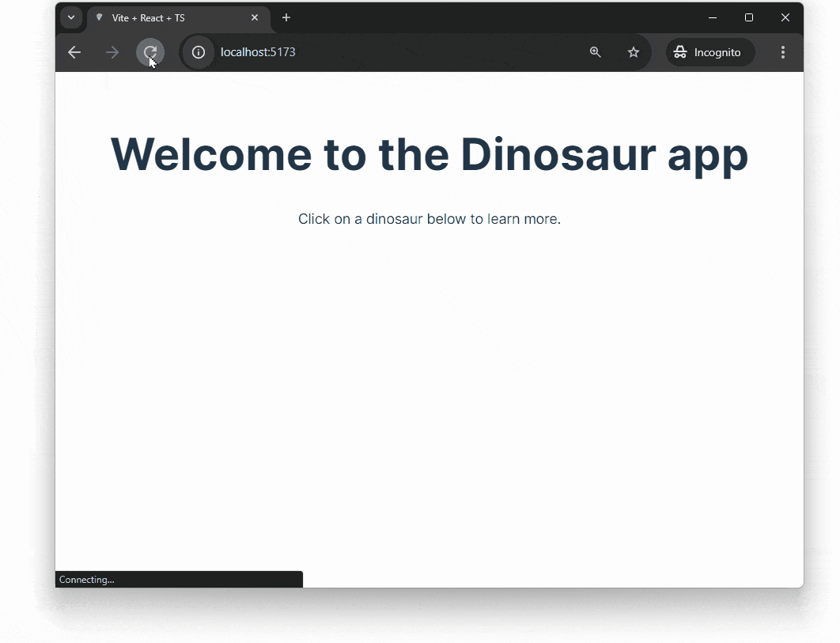The width and height of the screenshot is (840, 643).
Task: Toggle the bookmark star for this page
Action: point(633,52)
